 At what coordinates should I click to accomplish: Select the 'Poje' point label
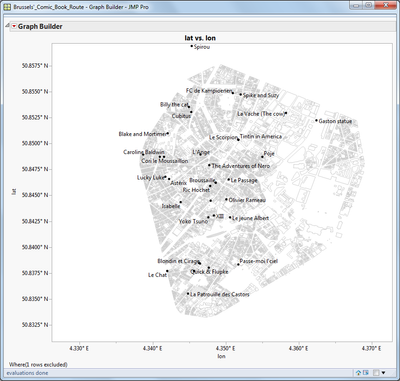(269, 154)
